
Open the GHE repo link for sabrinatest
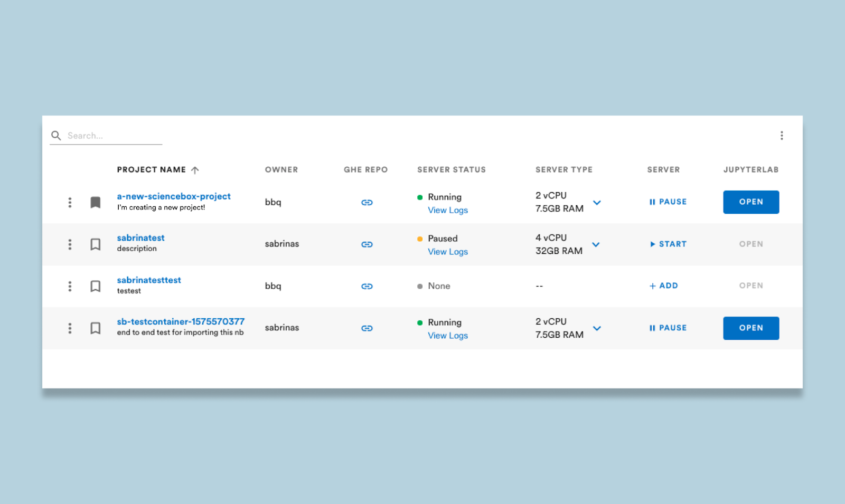coord(367,244)
